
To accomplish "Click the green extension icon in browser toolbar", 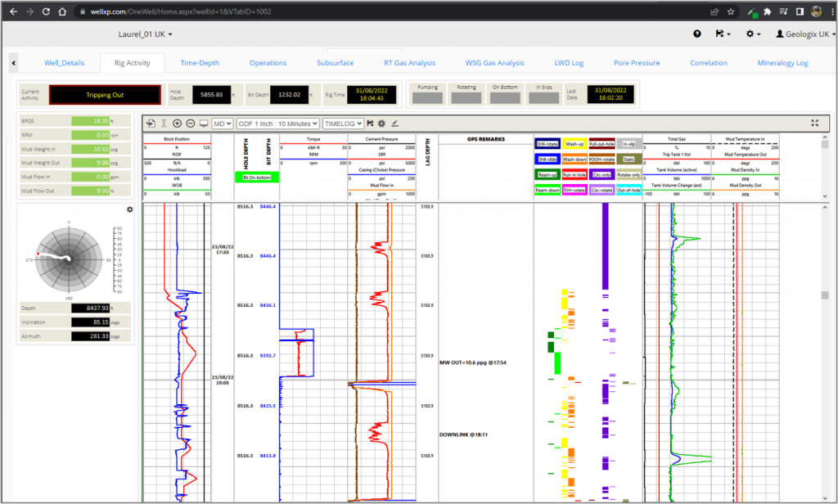I will (752, 11).
